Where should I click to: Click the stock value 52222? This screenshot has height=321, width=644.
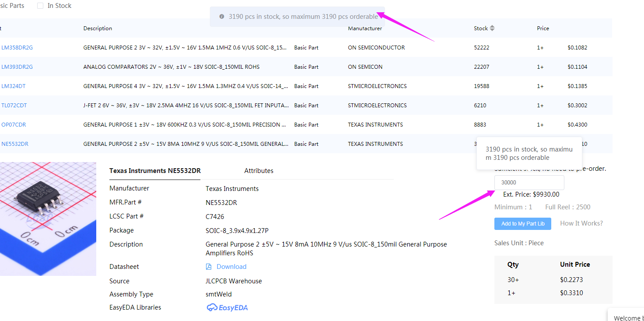pos(481,48)
